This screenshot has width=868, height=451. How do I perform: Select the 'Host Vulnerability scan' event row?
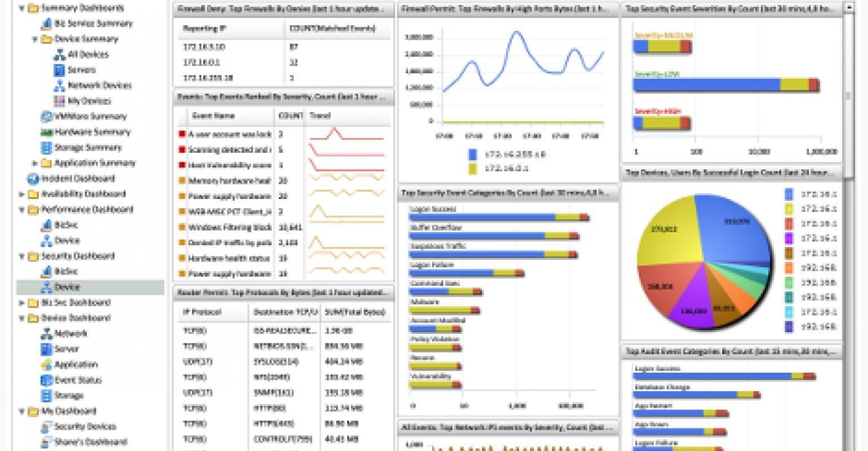point(284,166)
